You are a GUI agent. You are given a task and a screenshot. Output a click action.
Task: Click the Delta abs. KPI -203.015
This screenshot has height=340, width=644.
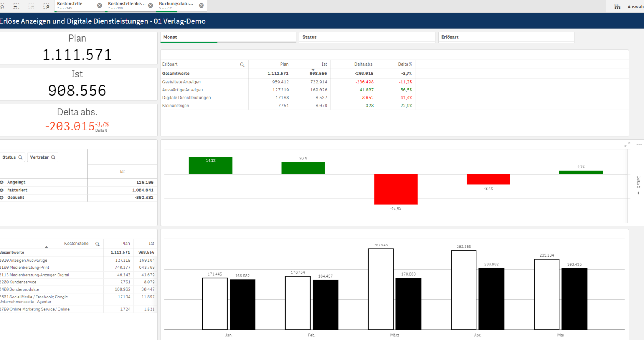70,126
